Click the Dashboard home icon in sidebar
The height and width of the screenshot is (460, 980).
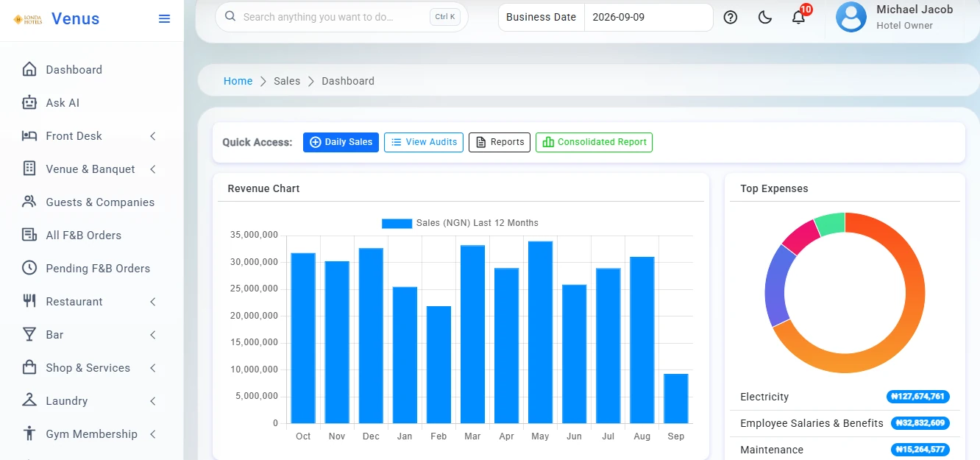click(x=29, y=69)
